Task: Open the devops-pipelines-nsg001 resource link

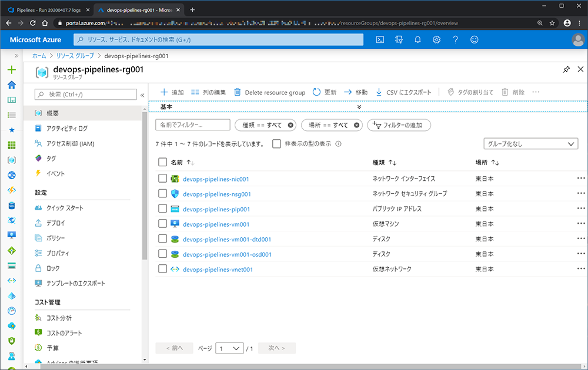Action: (217, 194)
